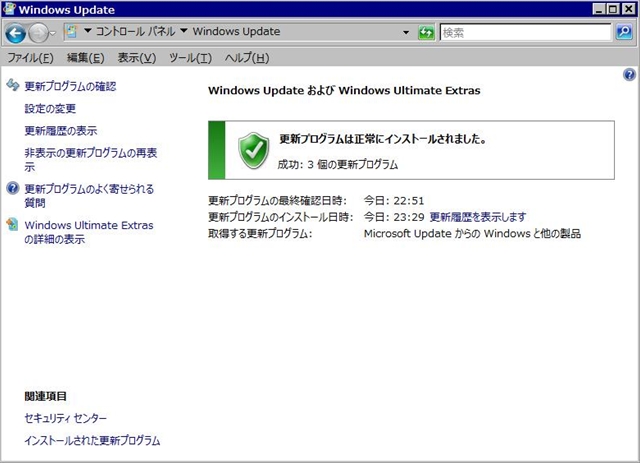Click 更新プログラムのよく寄せられる質問 link

[89, 196]
